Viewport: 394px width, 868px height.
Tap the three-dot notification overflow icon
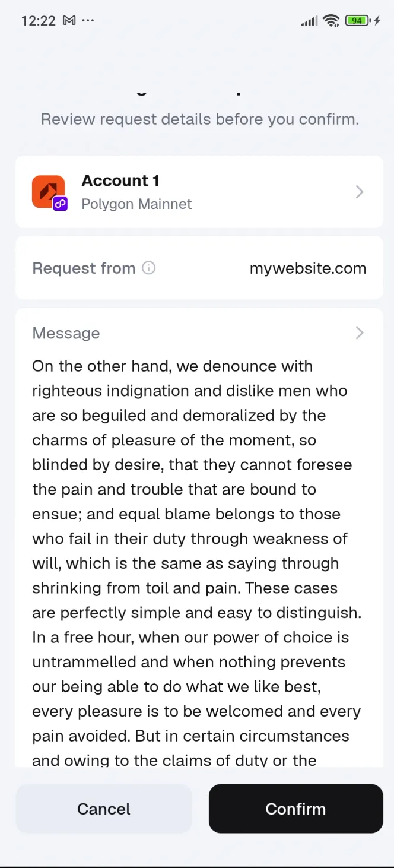(88, 21)
